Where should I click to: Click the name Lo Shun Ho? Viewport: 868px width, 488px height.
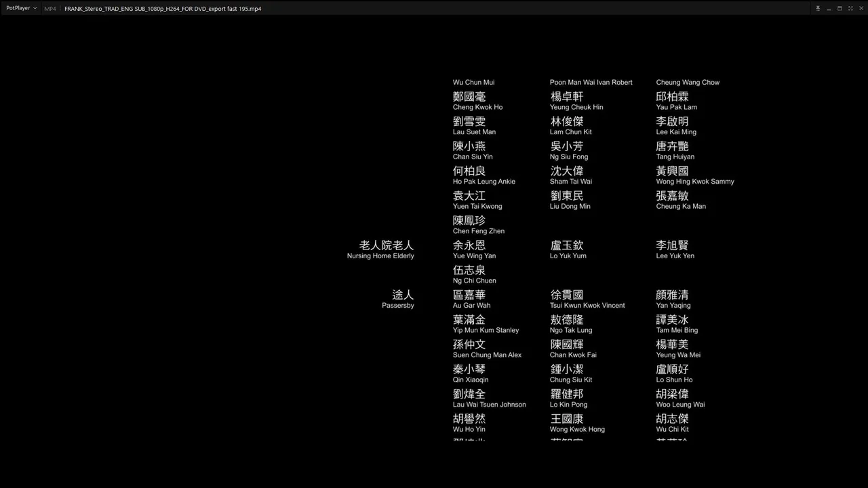point(674,380)
